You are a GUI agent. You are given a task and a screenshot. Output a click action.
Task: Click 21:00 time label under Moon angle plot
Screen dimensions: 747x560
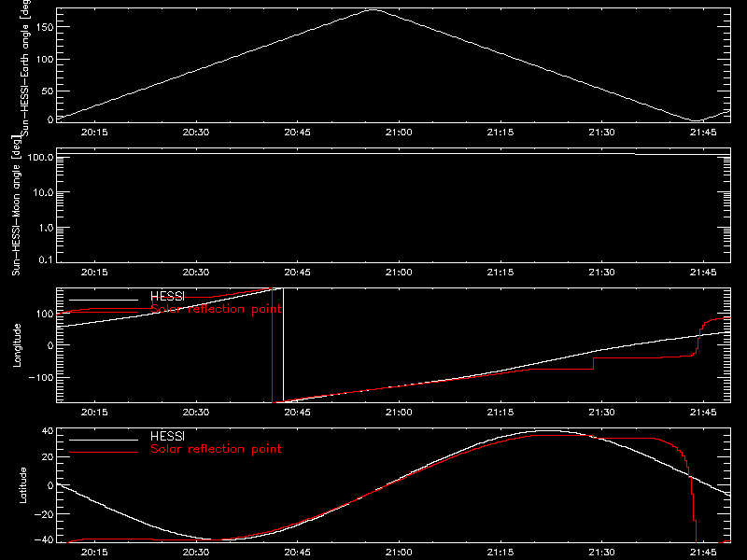pos(399,272)
